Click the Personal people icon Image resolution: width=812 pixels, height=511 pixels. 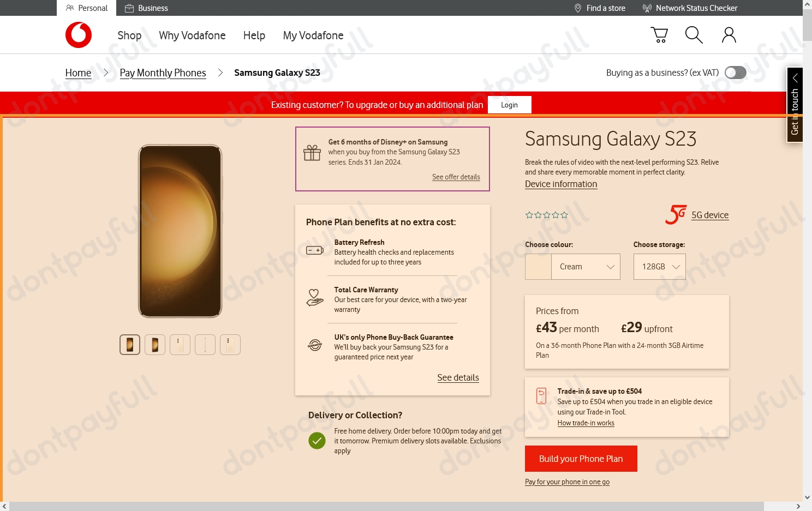(x=70, y=8)
